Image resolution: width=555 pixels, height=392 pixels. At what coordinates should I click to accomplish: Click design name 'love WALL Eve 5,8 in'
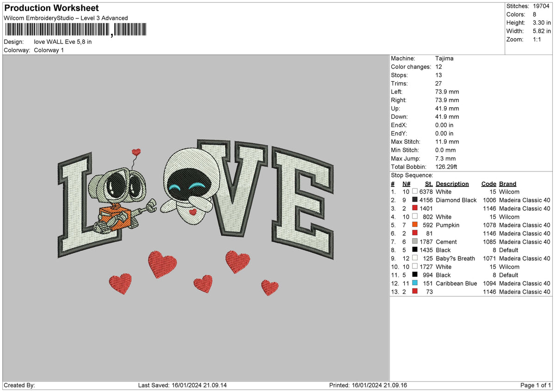[x=63, y=42]
